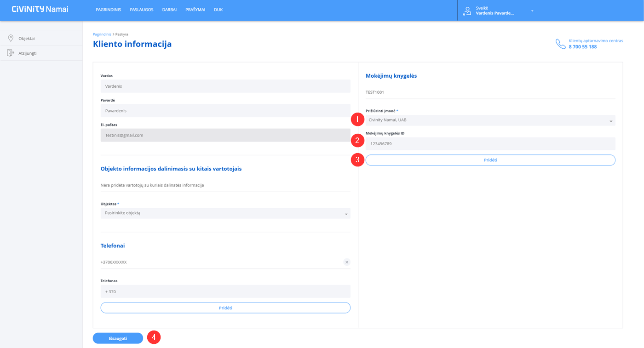Screen dimensions: 644x348
Task: Click the +3706XXXXXX phone entry text
Action: point(114,262)
